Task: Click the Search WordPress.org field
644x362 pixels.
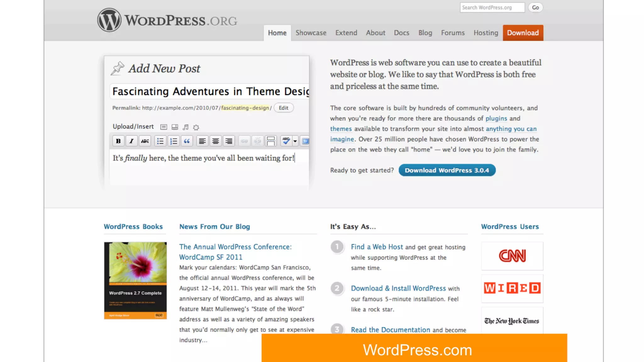Action: pyautogui.click(x=492, y=8)
